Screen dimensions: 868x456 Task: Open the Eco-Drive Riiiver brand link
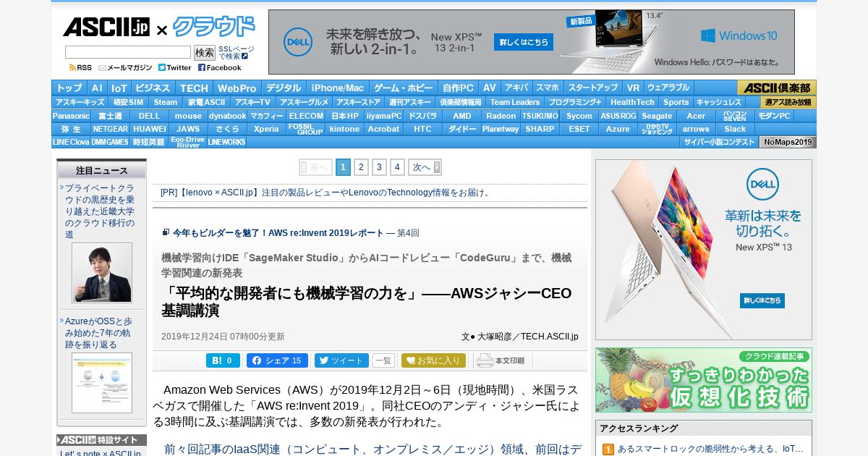point(188,142)
